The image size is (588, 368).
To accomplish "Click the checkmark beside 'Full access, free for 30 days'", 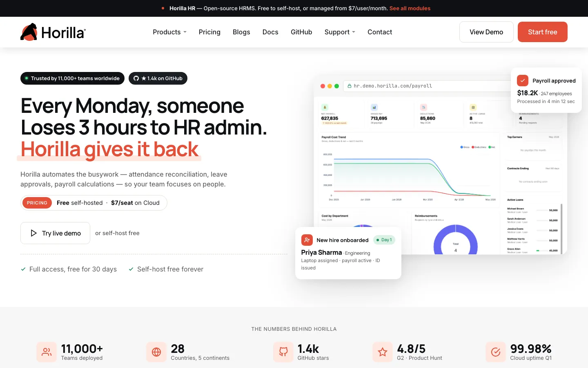I will pos(23,269).
